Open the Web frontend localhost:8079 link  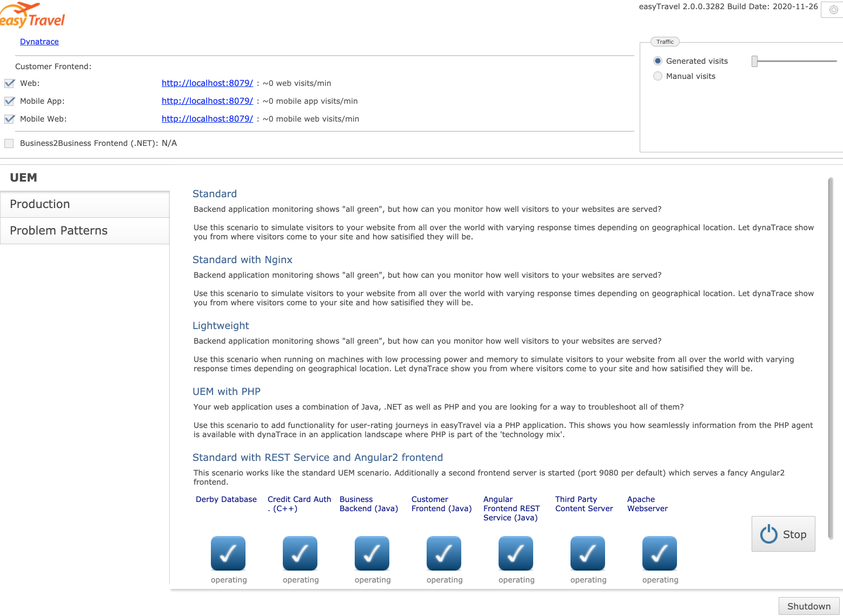(x=207, y=83)
